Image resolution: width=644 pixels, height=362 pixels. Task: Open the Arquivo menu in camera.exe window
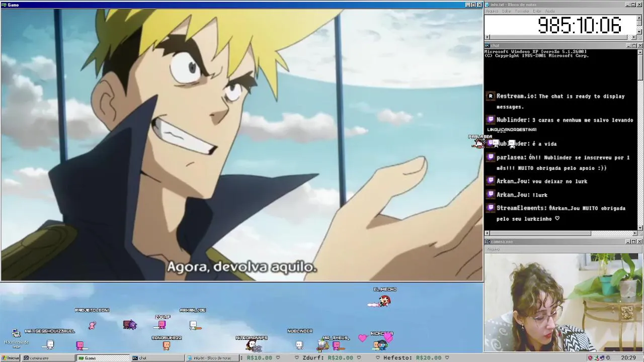pos(494,249)
